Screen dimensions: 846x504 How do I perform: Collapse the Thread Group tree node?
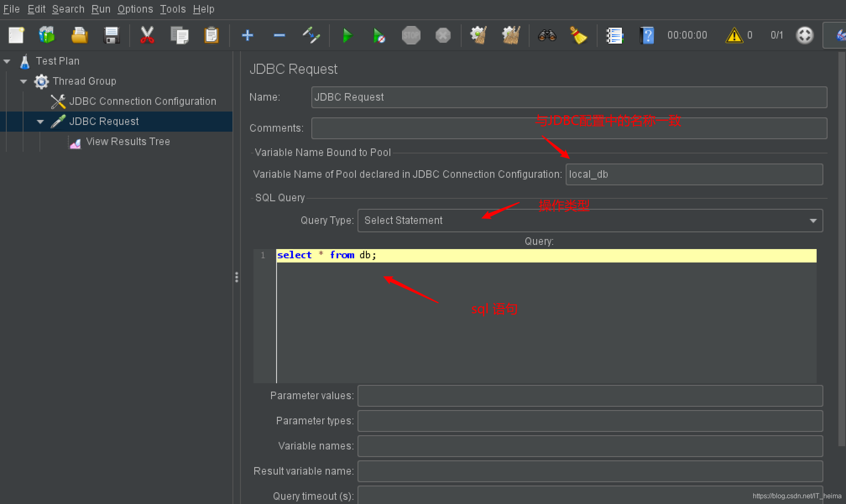(x=23, y=81)
